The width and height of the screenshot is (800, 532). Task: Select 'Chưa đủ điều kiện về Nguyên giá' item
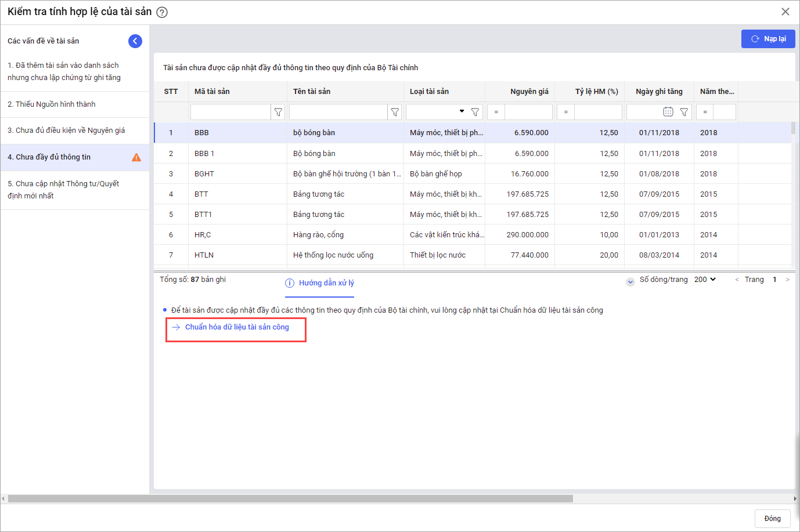tap(66, 131)
